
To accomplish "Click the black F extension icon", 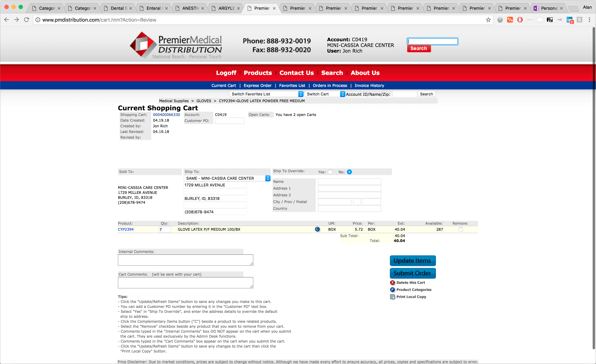I will 550,20.
